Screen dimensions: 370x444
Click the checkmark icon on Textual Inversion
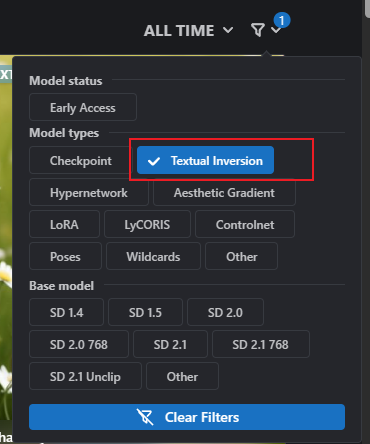coord(154,161)
